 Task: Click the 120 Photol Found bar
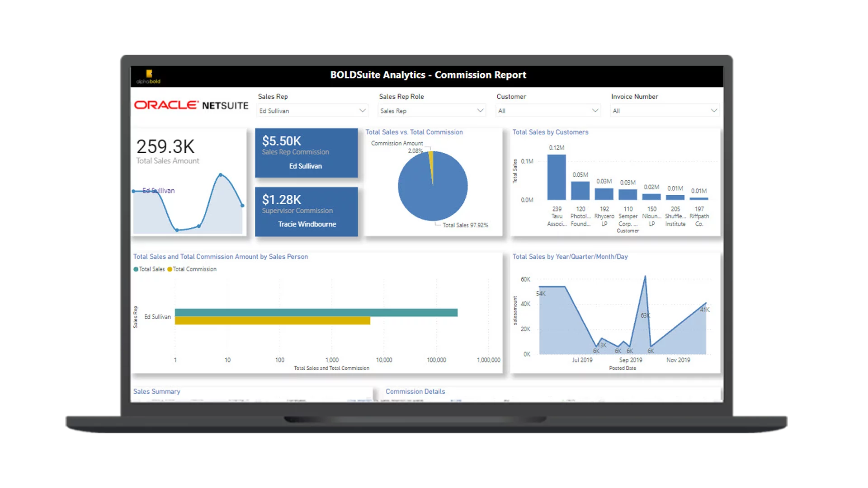(580, 191)
